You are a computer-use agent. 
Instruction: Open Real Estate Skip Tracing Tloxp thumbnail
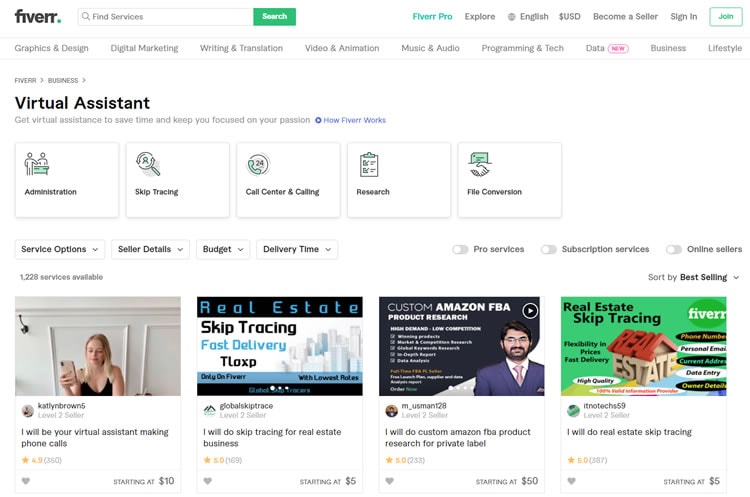(x=280, y=346)
